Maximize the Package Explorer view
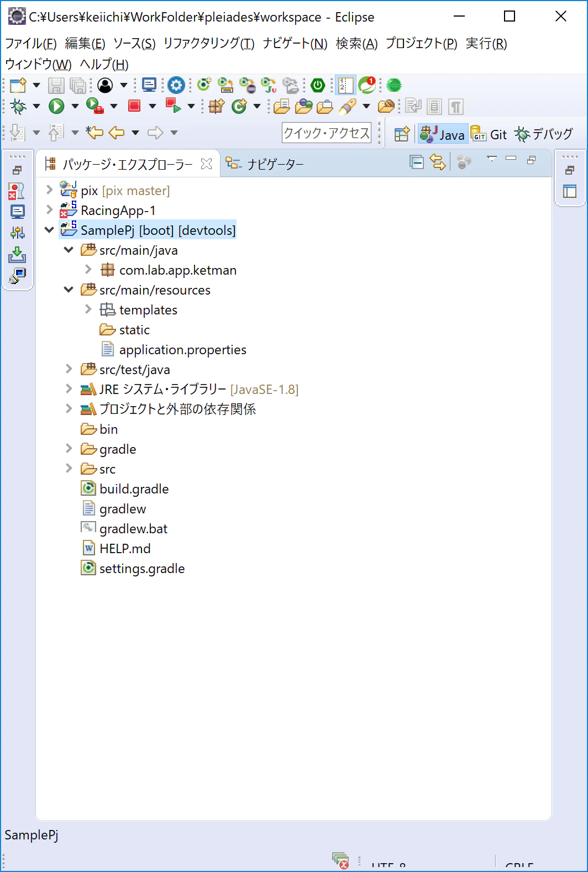588x872 pixels. point(532,160)
